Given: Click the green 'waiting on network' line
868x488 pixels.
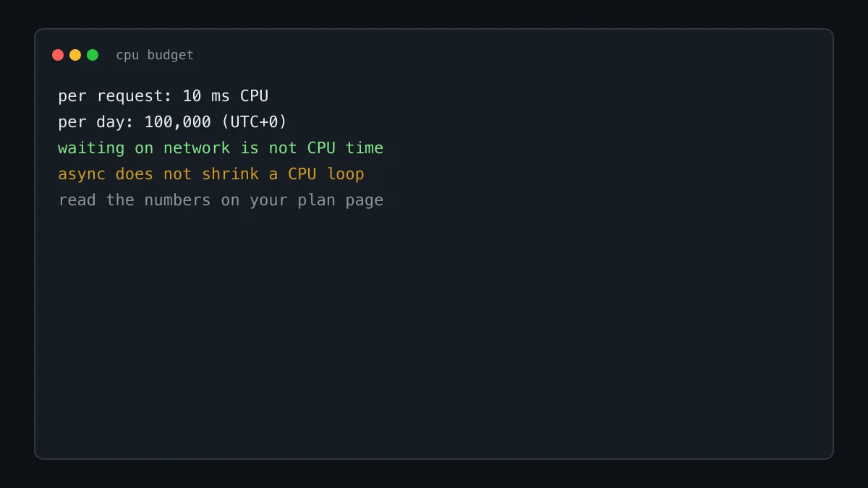Looking at the screenshot, I should 221,148.
